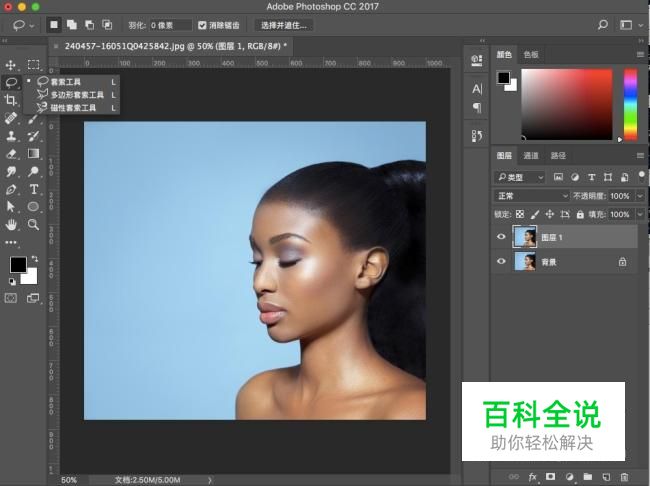
Task: Open the search icon in options bar
Action: point(603,25)
